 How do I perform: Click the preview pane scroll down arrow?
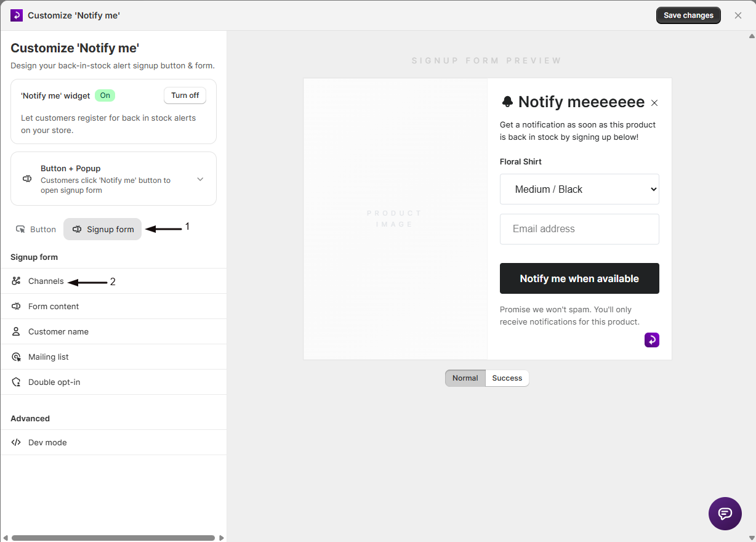pyautogui.click(x=752, y=538)
